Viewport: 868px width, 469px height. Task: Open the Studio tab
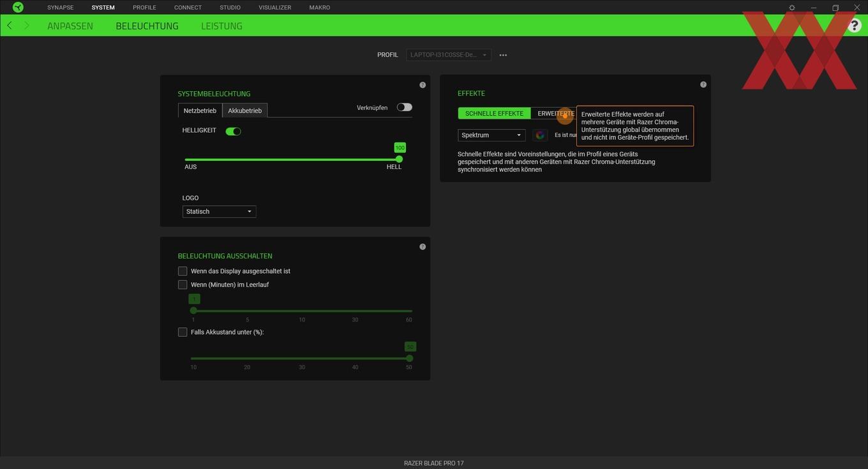point(230,8)
